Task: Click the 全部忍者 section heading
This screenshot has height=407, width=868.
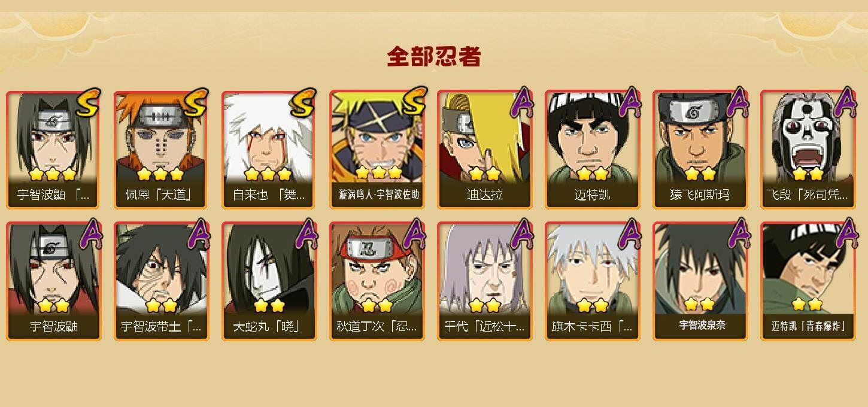Action: 434,57
